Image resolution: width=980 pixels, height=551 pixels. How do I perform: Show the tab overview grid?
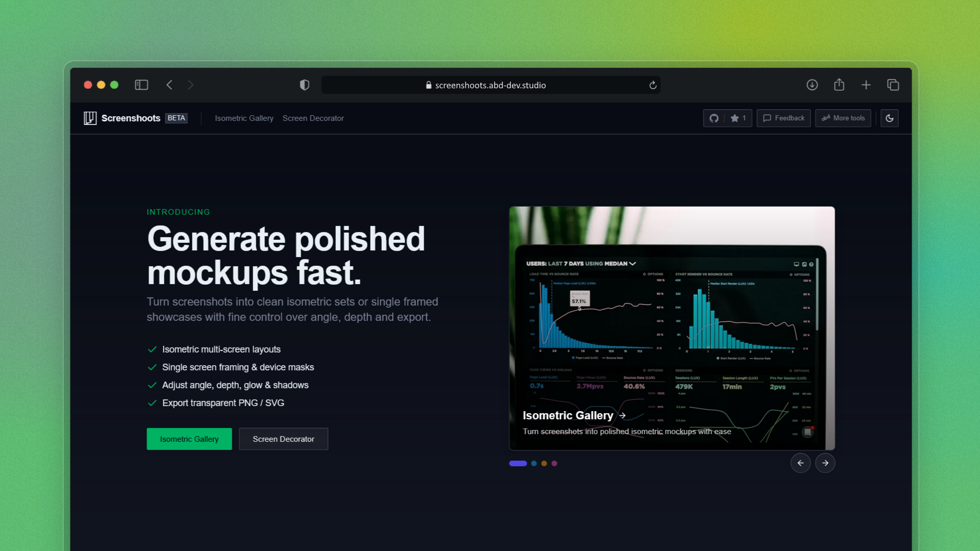[893, 85]
